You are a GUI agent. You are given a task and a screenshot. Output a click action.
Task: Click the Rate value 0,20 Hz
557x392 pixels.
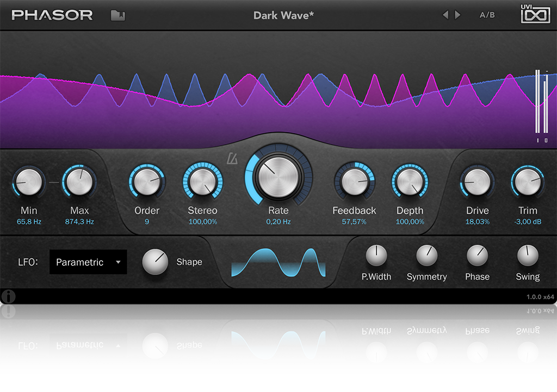278,222
